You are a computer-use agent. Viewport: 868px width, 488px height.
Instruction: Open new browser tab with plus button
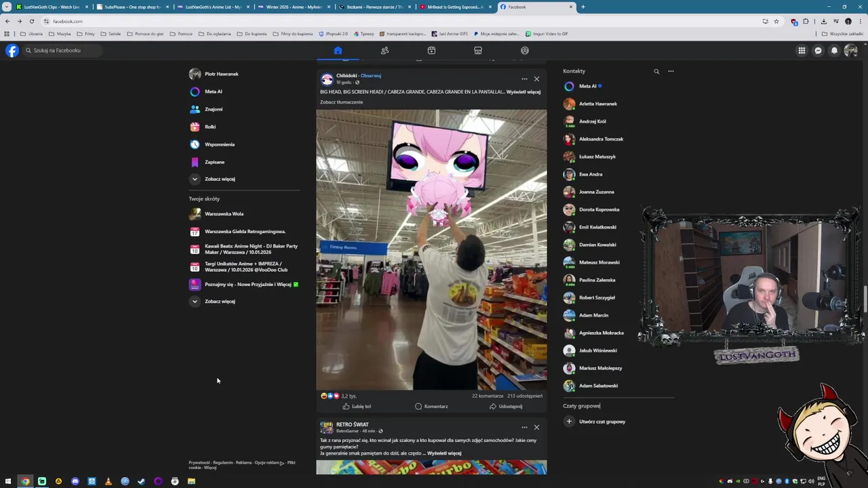583,7
